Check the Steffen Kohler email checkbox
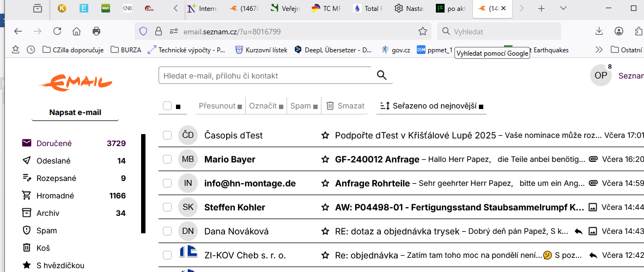644x272 pixels. coord(167,207)
